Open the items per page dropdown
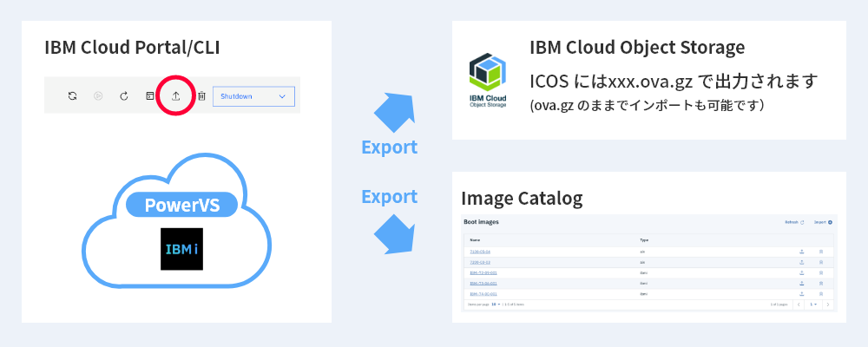The height and width of the screenshot is (347, 868). pos(496,304)
